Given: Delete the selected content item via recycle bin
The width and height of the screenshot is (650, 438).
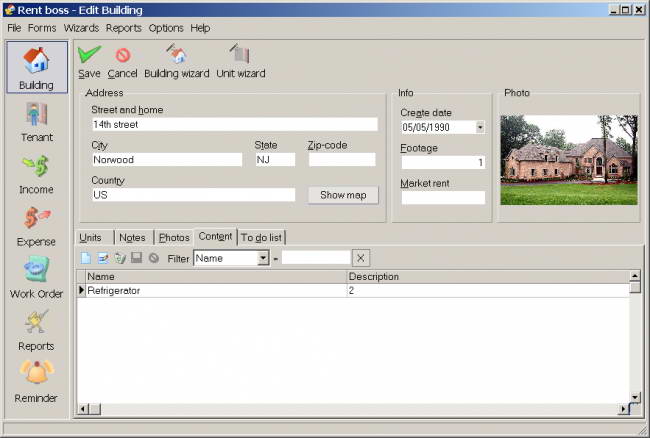Looking at the screenshot, I should [120, 258].
